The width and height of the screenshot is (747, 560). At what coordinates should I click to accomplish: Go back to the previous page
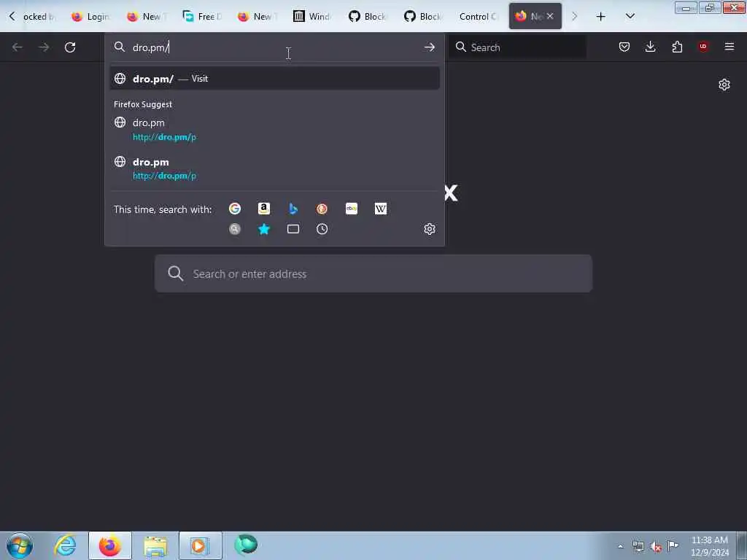point(18,47)
